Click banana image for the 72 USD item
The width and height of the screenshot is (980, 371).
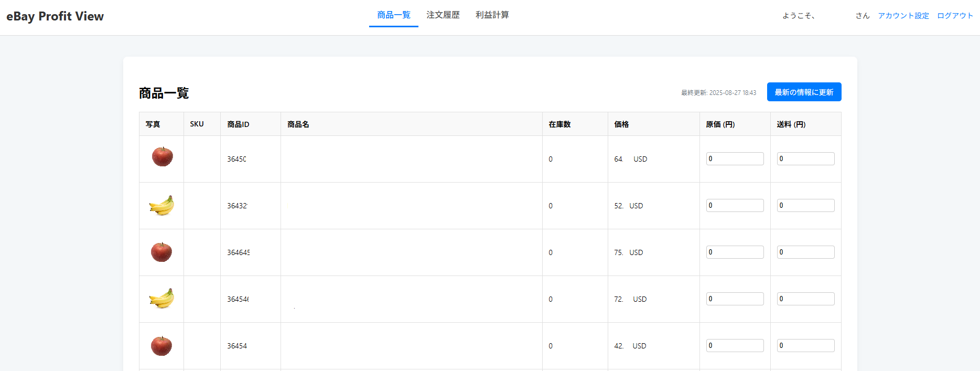click(161, 299)
